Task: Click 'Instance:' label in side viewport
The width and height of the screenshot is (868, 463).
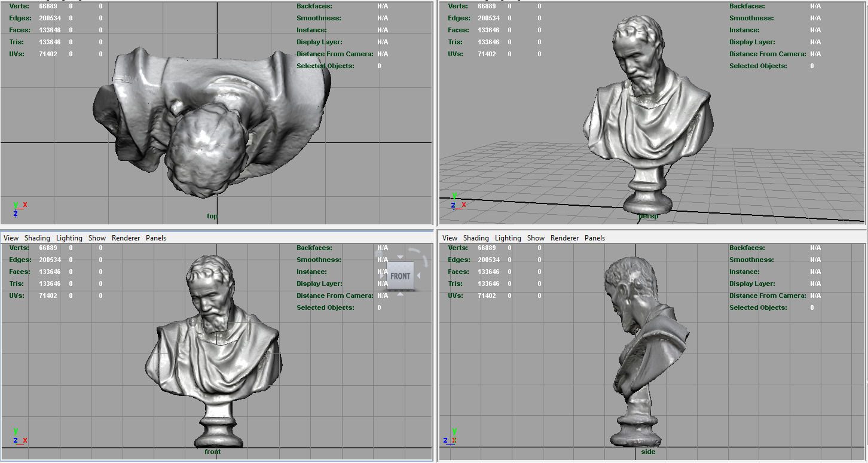Action: tap(744, 272)
